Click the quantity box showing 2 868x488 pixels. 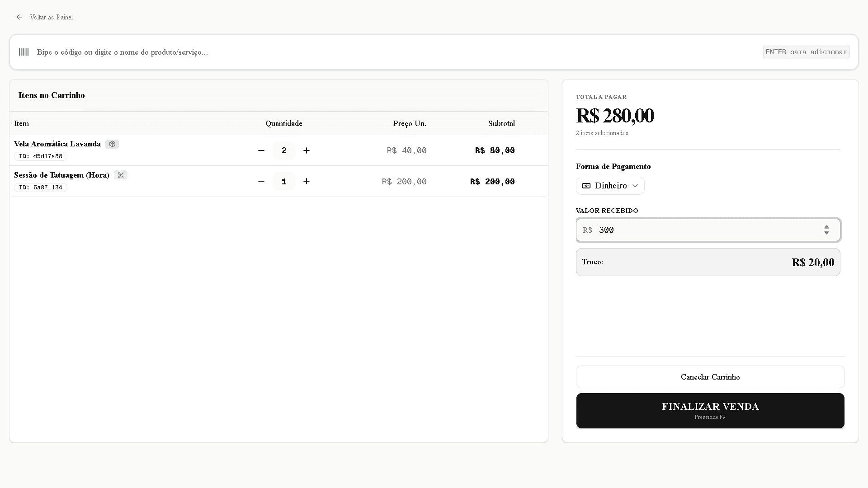pos(284,150)
